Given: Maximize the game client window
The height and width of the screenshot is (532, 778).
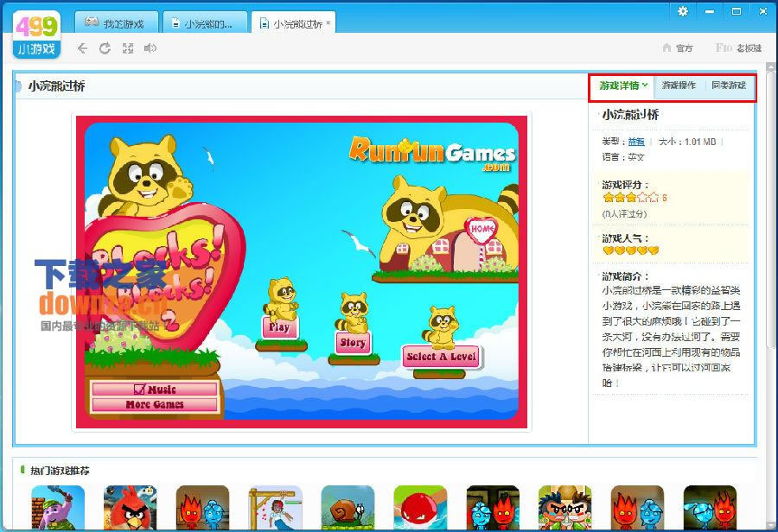Looking at the screenshot, I should coord(737,11).
